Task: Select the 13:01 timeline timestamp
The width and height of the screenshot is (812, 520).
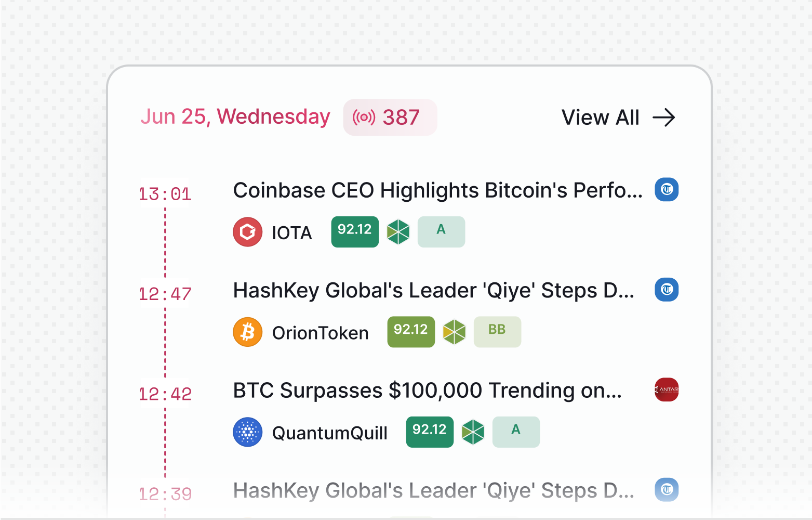Action: (x=165, y=194)
